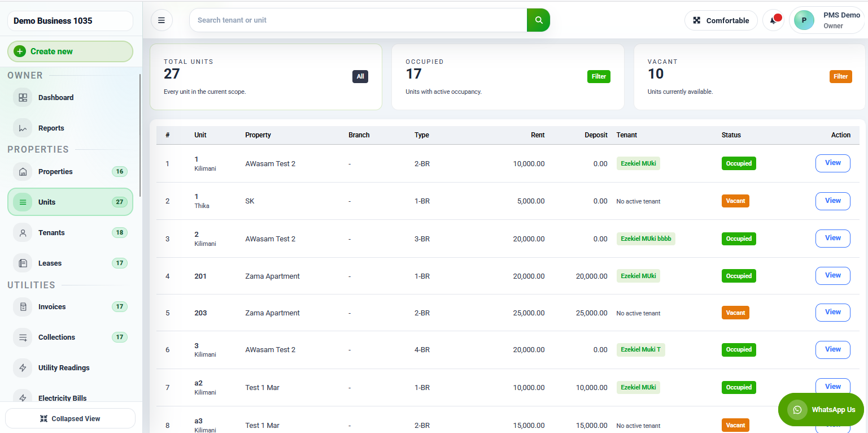Image resolution: width=868 pixels, height=433 pixels.
Task: Open the Dashboard from the sidebar
Action: click(55, 97)
